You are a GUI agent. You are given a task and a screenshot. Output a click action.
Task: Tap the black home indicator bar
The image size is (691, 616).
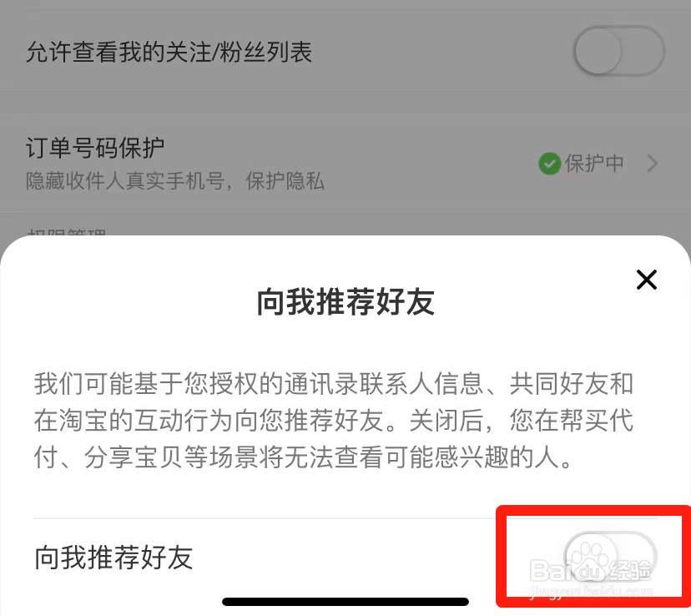pos(345,602)
